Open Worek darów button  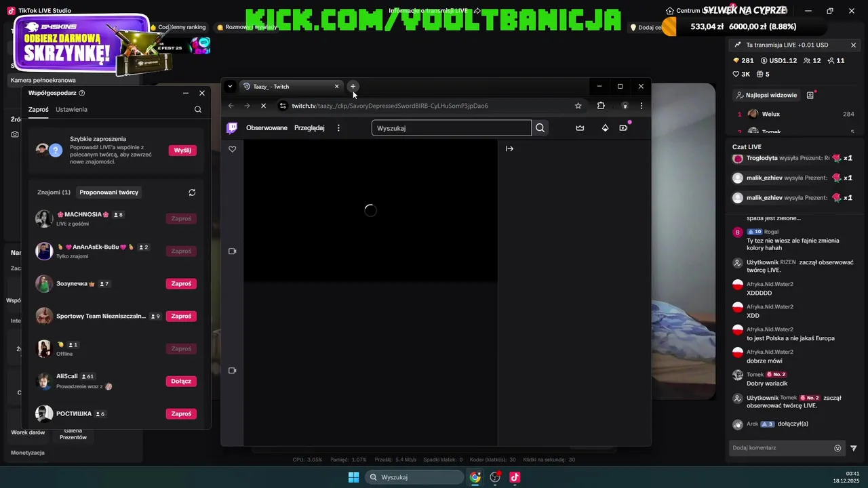pos(28,432)
